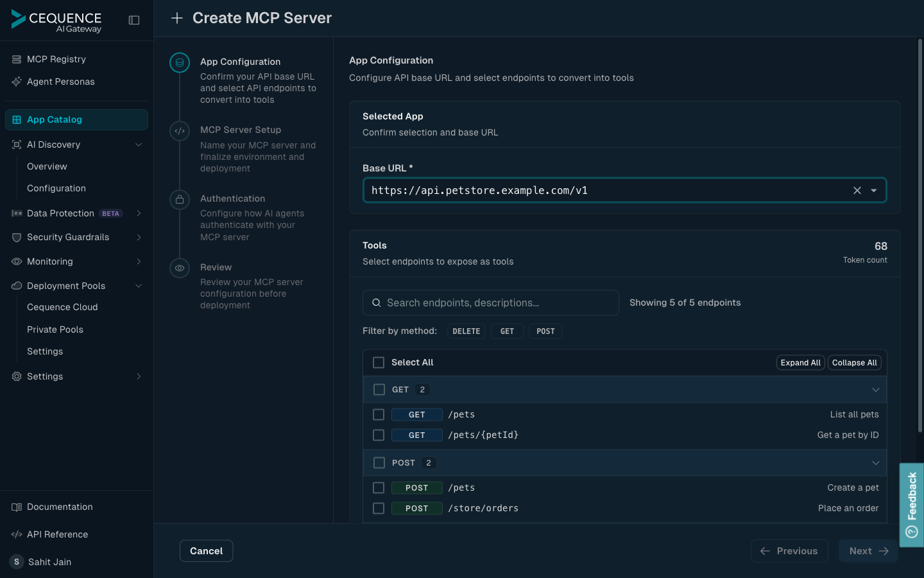Click the Review eye step icon
This screenshot has height=578, width=924.
pos(180,268)
